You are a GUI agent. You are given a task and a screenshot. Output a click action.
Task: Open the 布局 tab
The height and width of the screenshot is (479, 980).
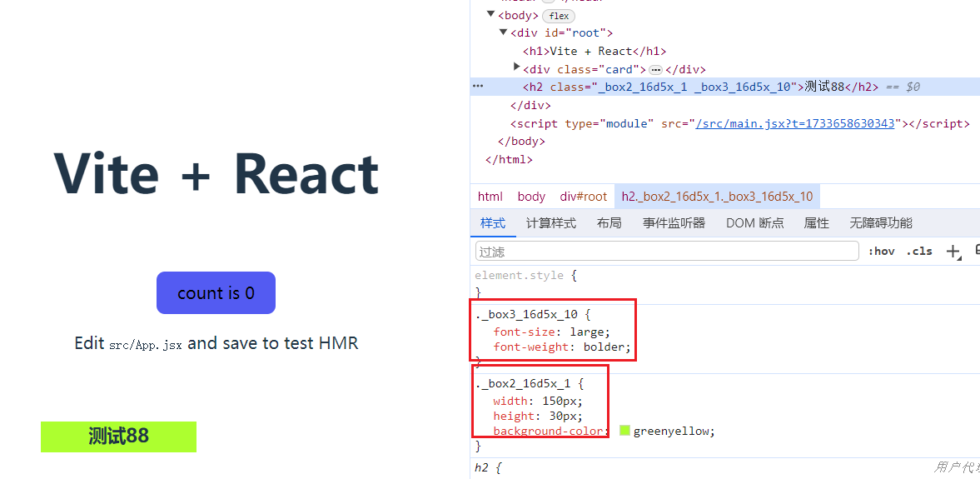click(x=609, y=223)
